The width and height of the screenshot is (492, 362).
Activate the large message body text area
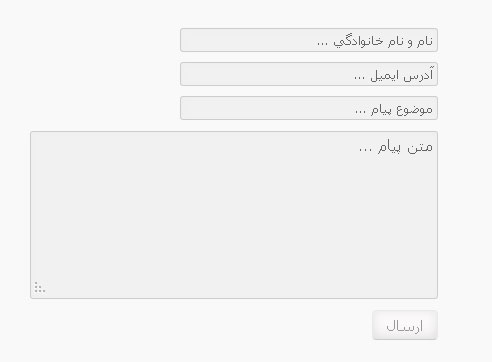click(234, 215)
